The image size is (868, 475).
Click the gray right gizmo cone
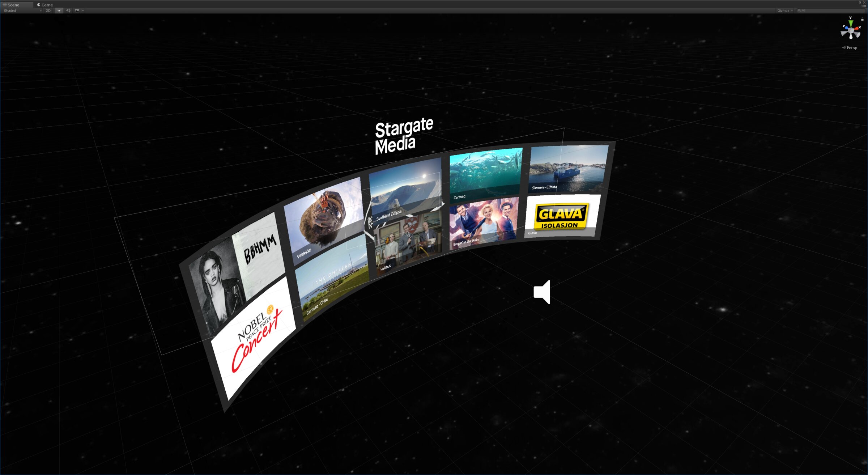point(858,34)
